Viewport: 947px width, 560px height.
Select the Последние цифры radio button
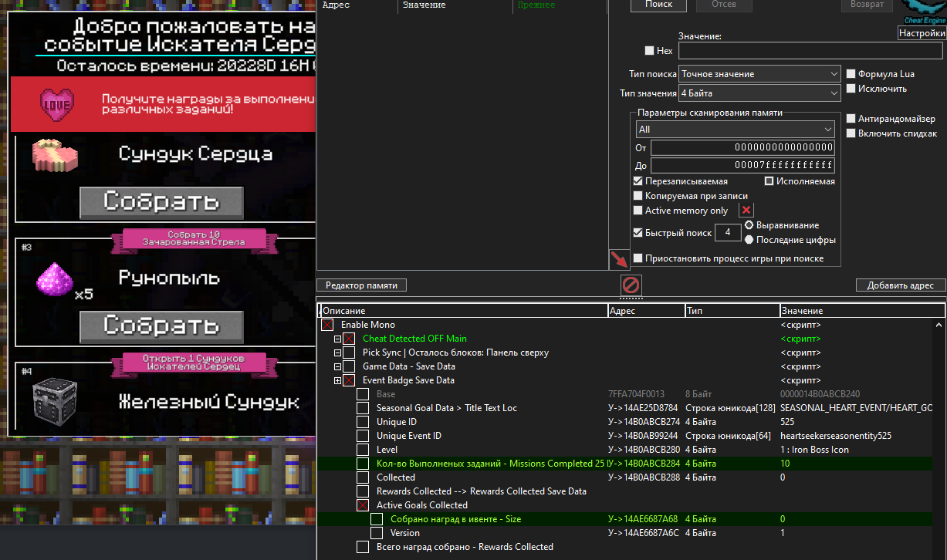point(749,239)
